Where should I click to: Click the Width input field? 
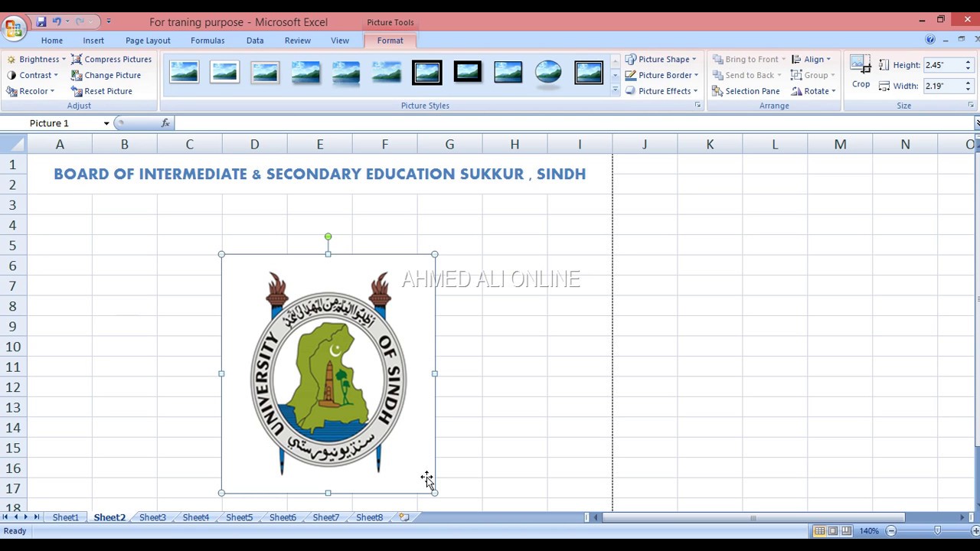click(943, 86)
